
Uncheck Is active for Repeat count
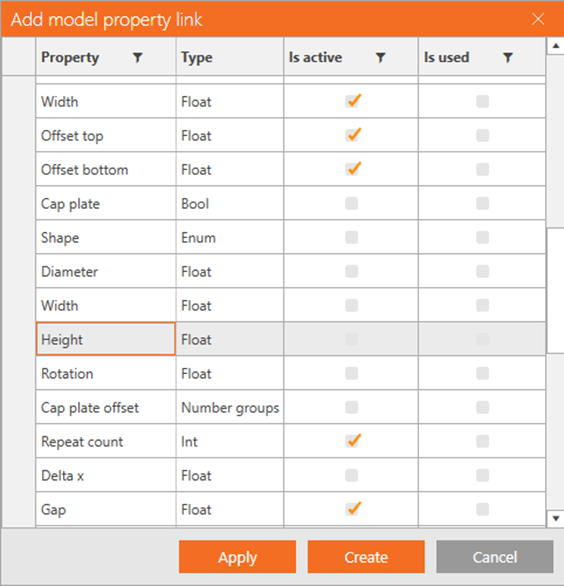point(352,441)
